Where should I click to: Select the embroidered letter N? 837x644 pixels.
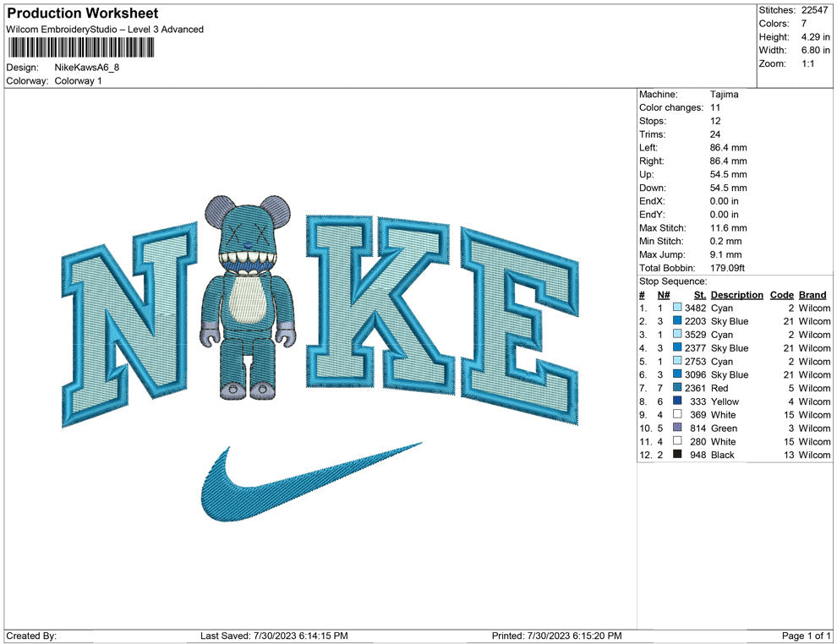click(x=129, y=325)
